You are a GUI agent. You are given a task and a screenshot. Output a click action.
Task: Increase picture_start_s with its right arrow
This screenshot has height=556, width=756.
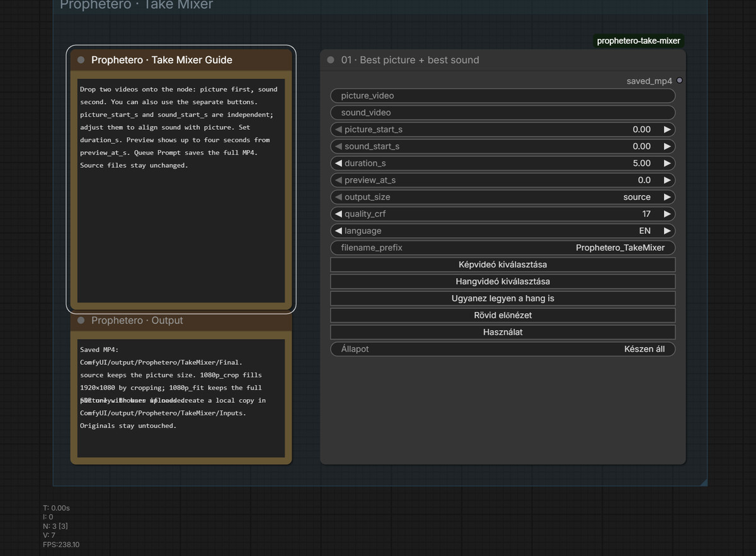click(667, 129)
